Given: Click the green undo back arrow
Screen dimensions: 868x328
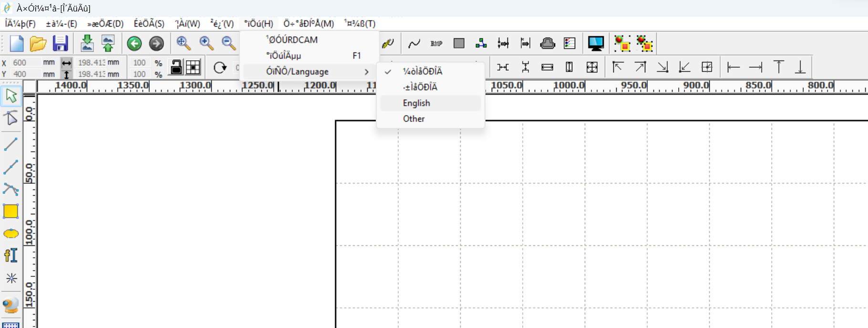Looking at the screenshot, I should pyautogui.click(x=134, y=43).
